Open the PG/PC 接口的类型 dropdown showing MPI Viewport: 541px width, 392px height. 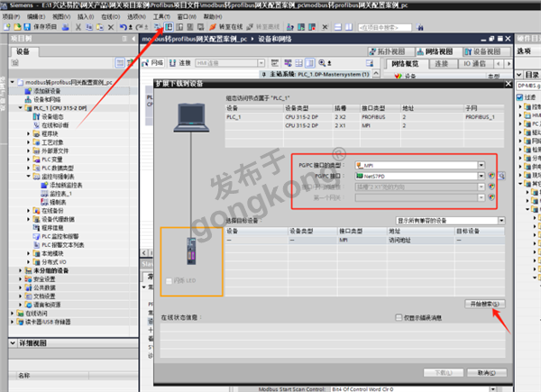tap(481, 166)
